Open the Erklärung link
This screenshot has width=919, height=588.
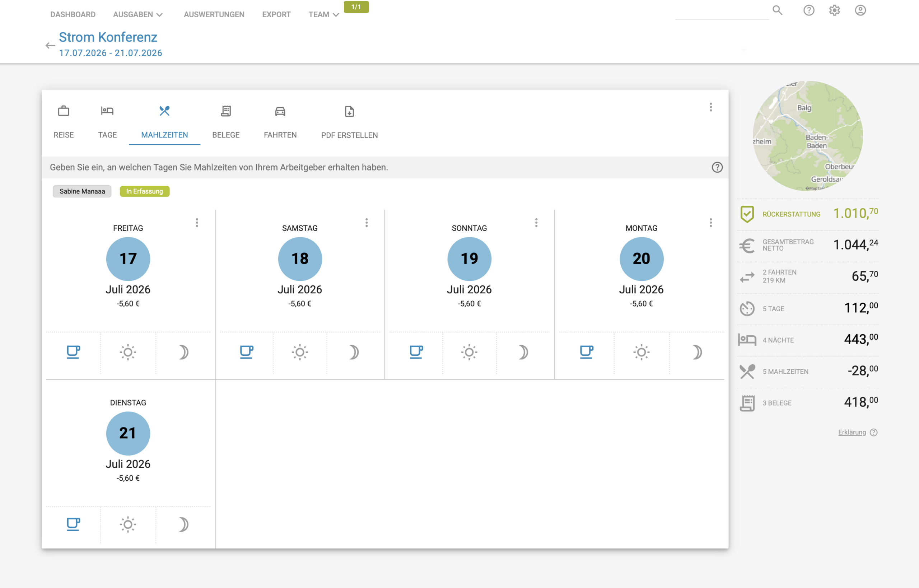coord(852,432)
